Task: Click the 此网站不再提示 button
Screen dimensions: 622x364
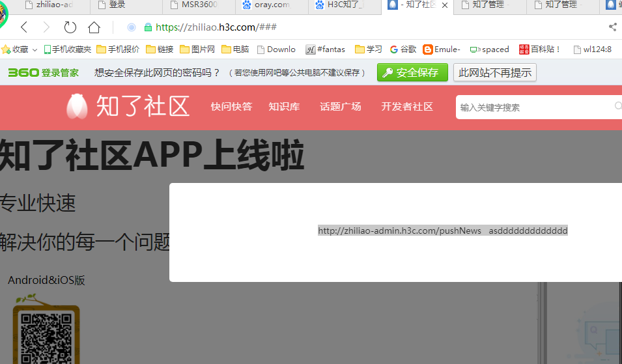Action: (x=495, y=72)
